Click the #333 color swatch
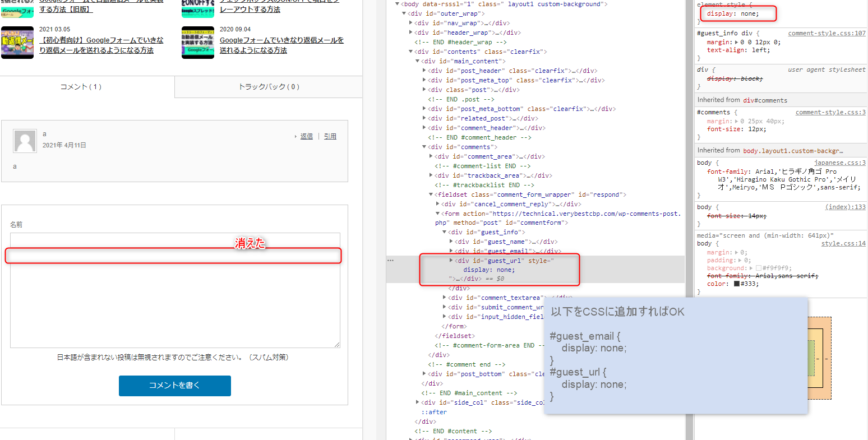868x440 pixels. coord(737,284)
